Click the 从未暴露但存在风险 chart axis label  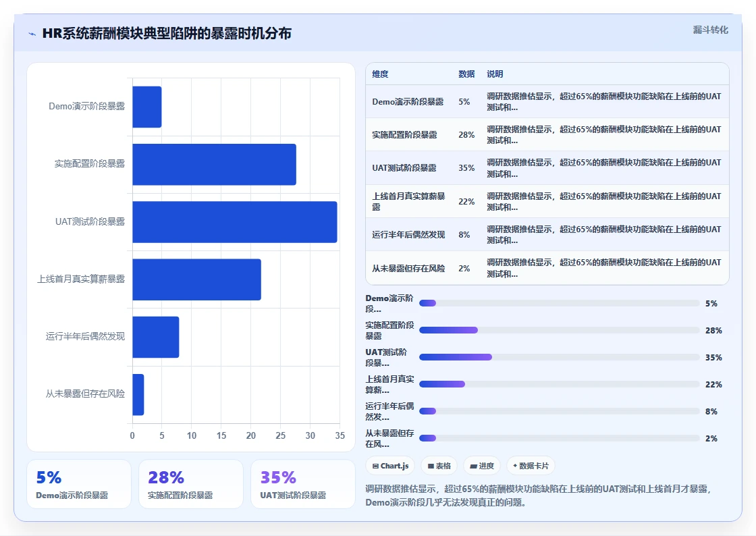tap(85, 394)
